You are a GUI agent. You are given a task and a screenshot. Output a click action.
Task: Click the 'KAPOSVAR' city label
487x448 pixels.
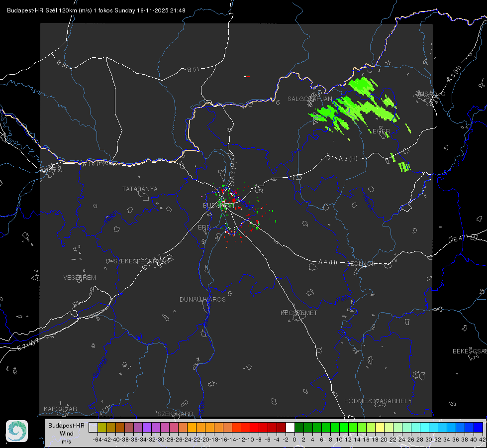click(60, 409)
